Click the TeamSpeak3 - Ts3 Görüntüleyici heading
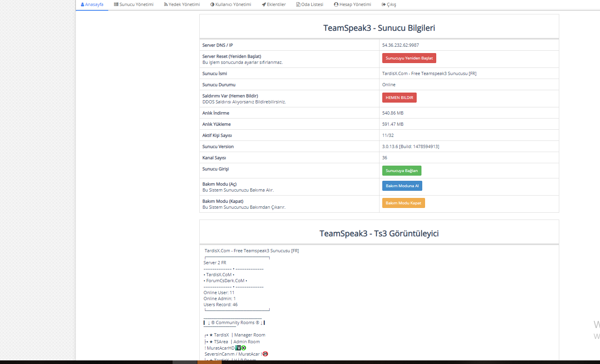This screenshot has height=364, width=600. (x=379, y=233)
